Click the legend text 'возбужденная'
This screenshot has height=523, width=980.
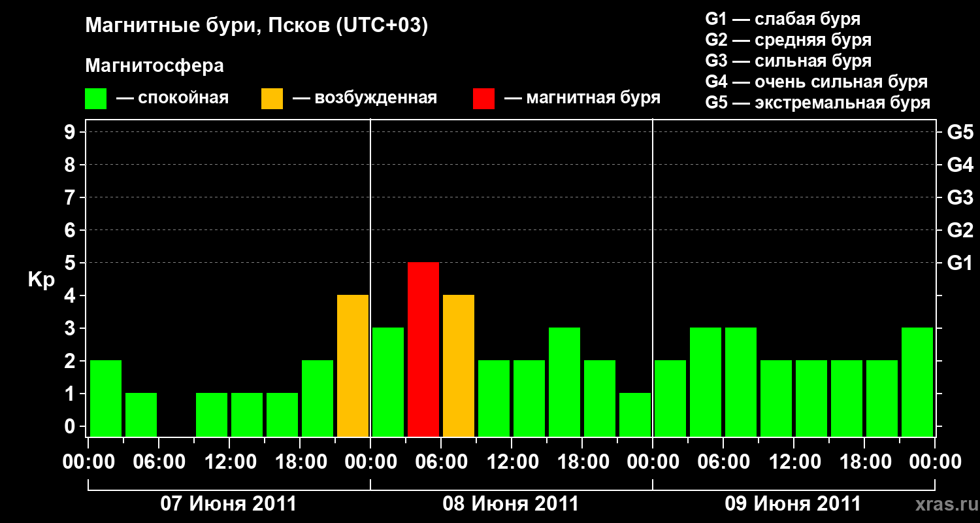[x=376, y=98]
